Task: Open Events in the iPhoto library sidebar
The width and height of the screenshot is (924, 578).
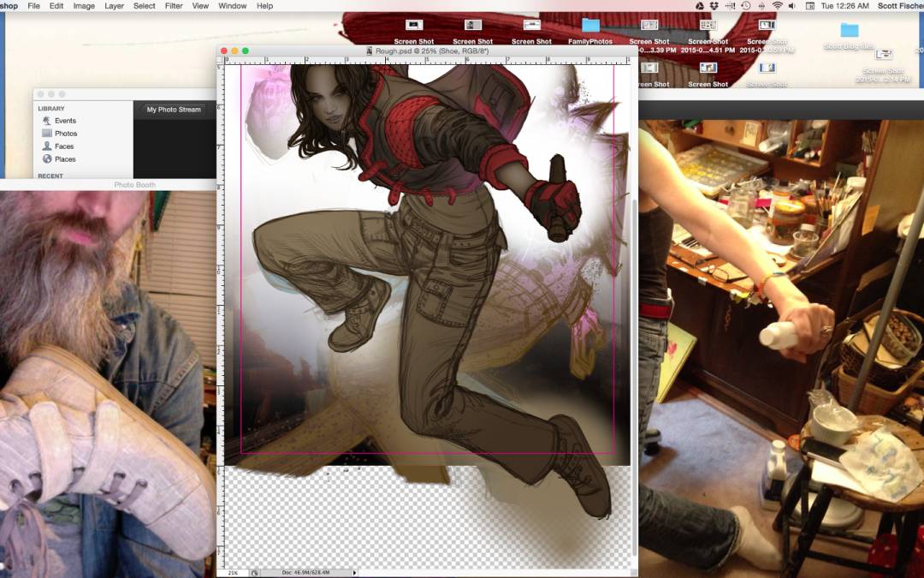Action: pyautogui.click(x=65, y=121)
